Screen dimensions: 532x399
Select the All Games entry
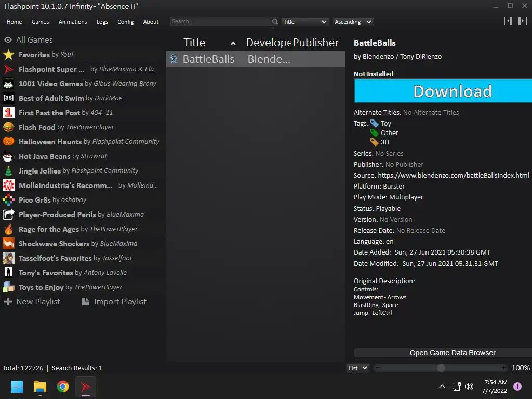point(34,39)
